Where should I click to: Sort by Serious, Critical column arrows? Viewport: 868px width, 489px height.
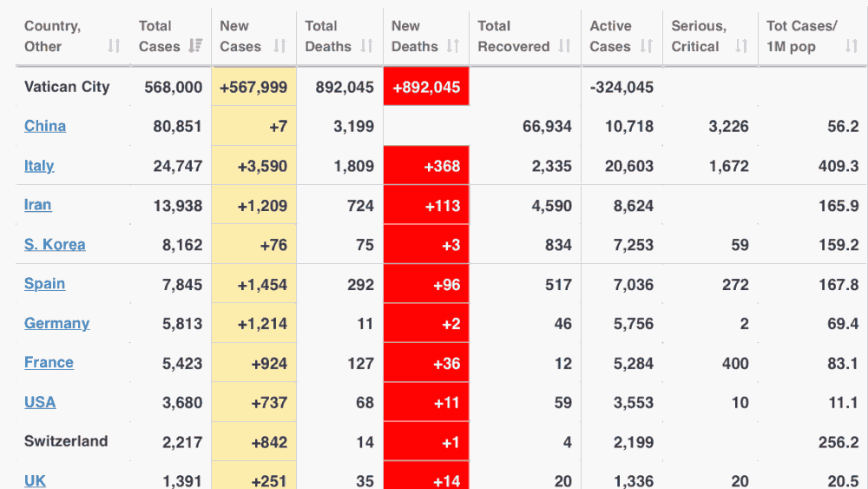[741, 46]
